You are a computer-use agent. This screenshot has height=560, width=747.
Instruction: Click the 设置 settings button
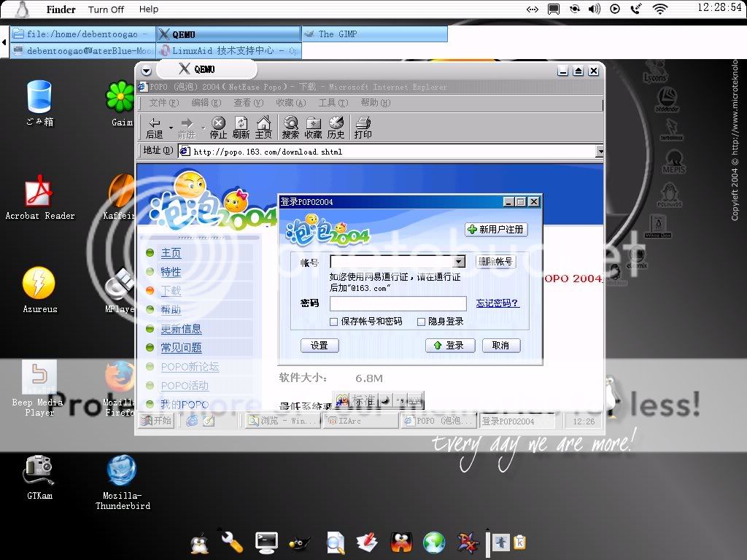(x=320, y=345)
